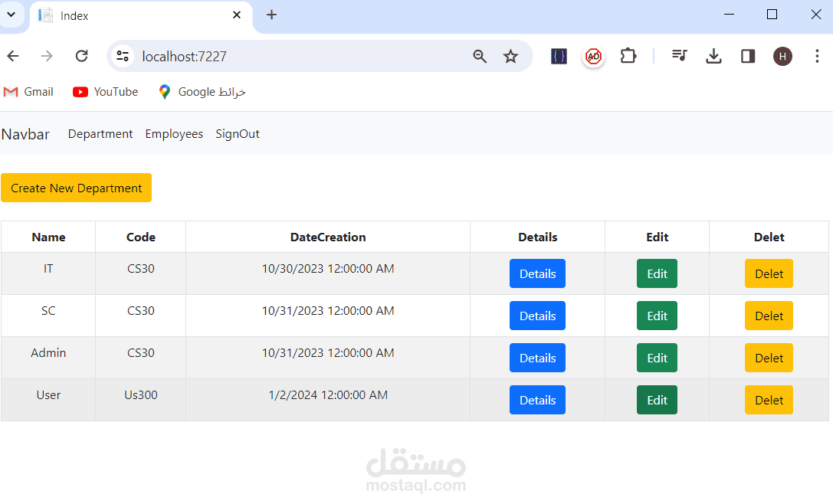View Details for User department
The image size is (833, 504).
(x=538, y=400)
